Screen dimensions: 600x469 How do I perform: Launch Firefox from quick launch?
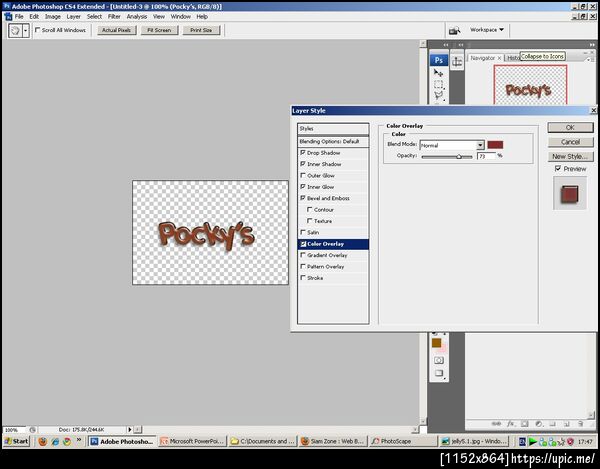(43, 441)
